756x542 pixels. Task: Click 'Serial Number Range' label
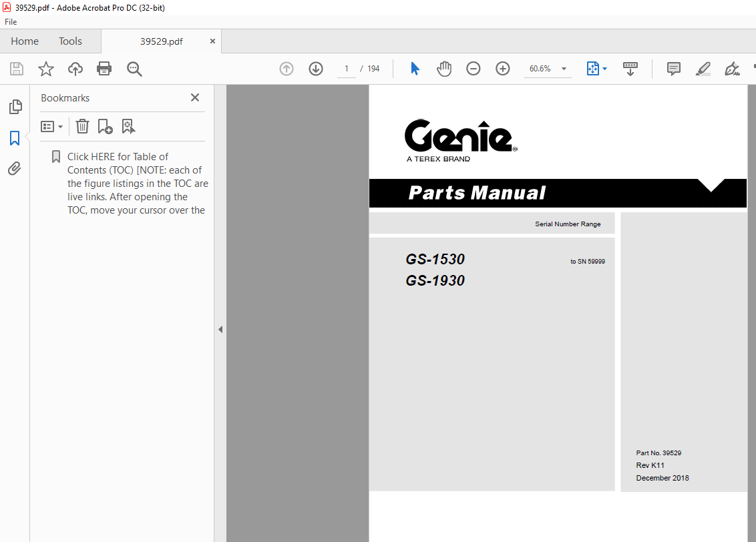(x=568, y=224)
